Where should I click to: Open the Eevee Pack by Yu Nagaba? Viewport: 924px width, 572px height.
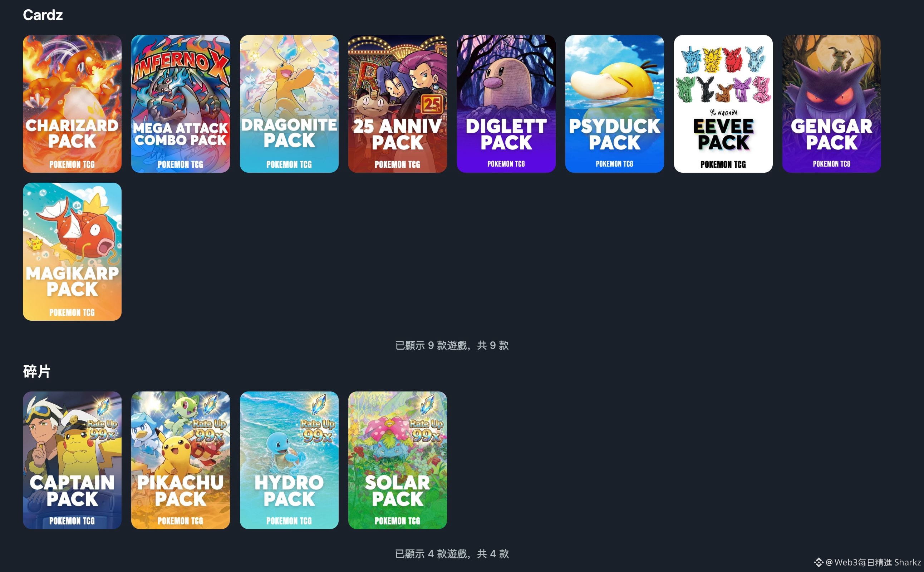click(723, 104)
